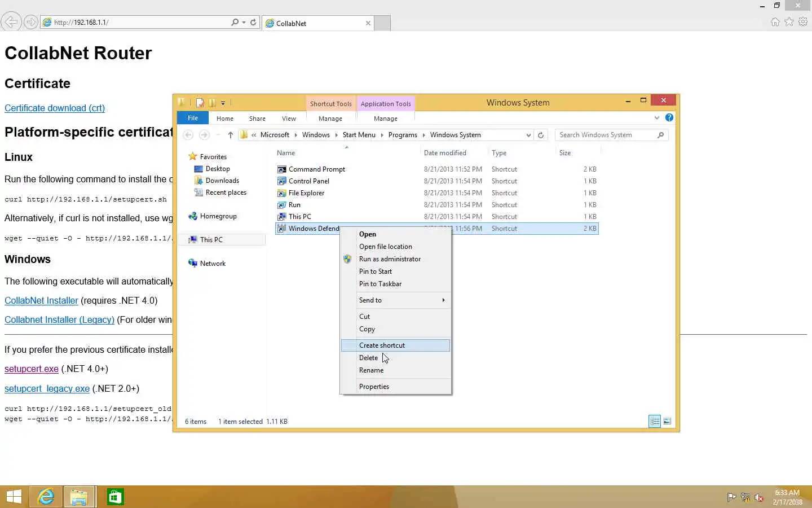This screenshot has height=508, width=812.
Task: Expand the ribbon with the chevron
Action: click(657, 118)
